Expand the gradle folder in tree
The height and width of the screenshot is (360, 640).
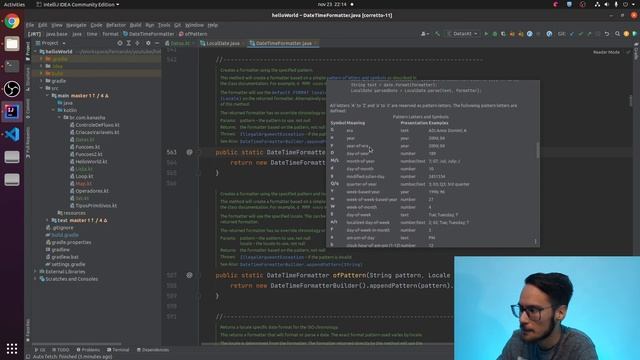coord(42,81)
